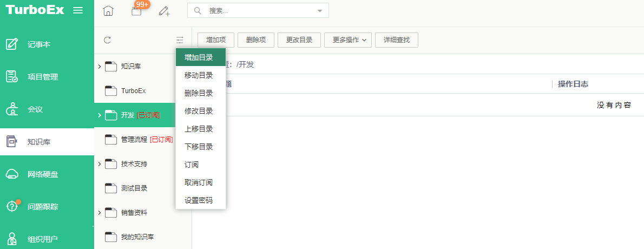The height and width of the screenshot is (249, 644).
Task: Click the 记事本 notepad icon
Action: pos(12,44)
